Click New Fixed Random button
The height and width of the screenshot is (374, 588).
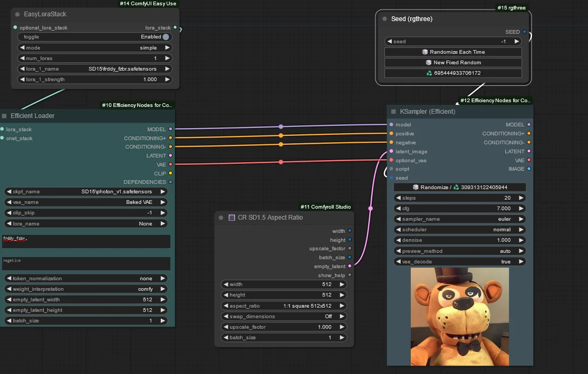tap(453, 63)
